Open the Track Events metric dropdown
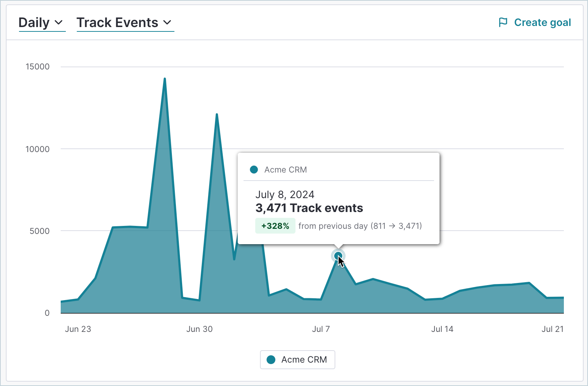Screen dimensions: 588x386 point(124,23)
